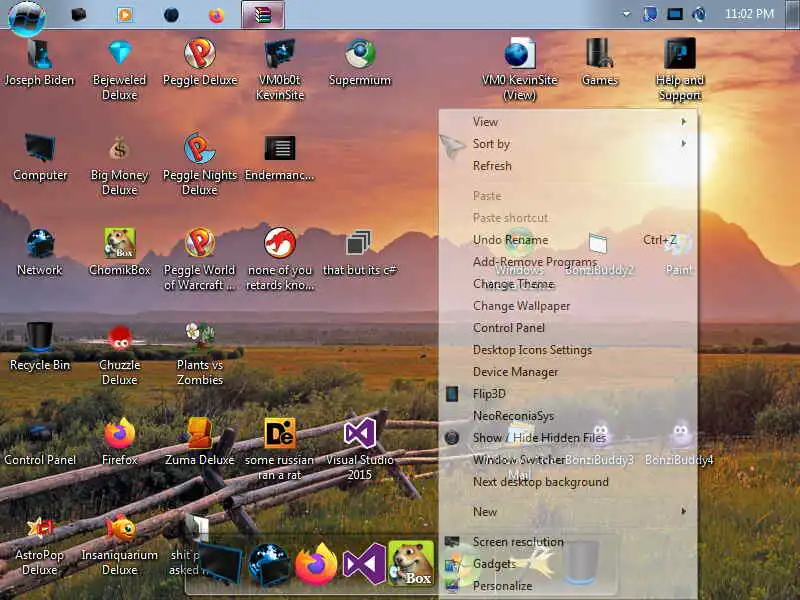The image size is (800, 600).
Task: Open VM0 KevinSite (View) shortcut
Action: coord(519,69)
